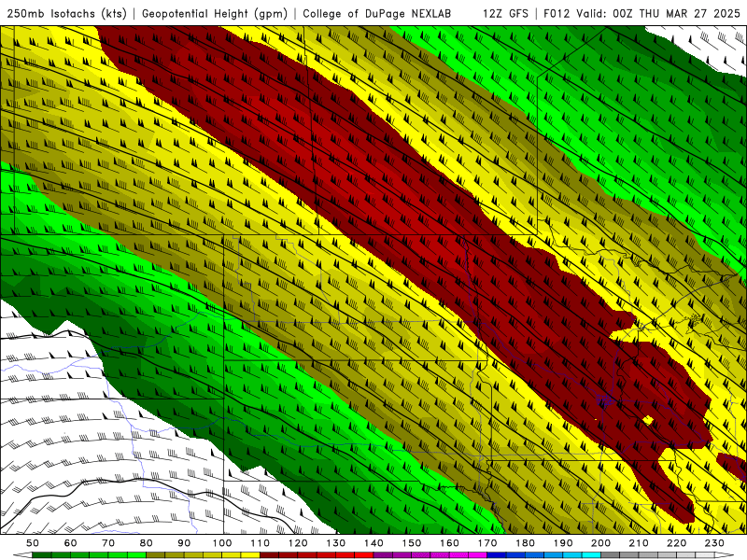Click the 'Geopotential Height (gpm)' title text
This screenshot has width=747, height=560.
point(215,13)
